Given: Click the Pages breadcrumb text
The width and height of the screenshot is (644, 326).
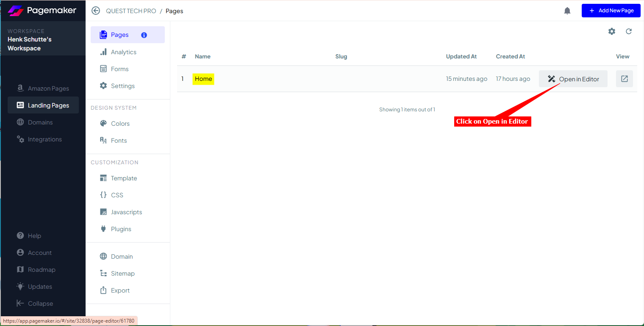Looking at the screenshot, I should (174, 11).
